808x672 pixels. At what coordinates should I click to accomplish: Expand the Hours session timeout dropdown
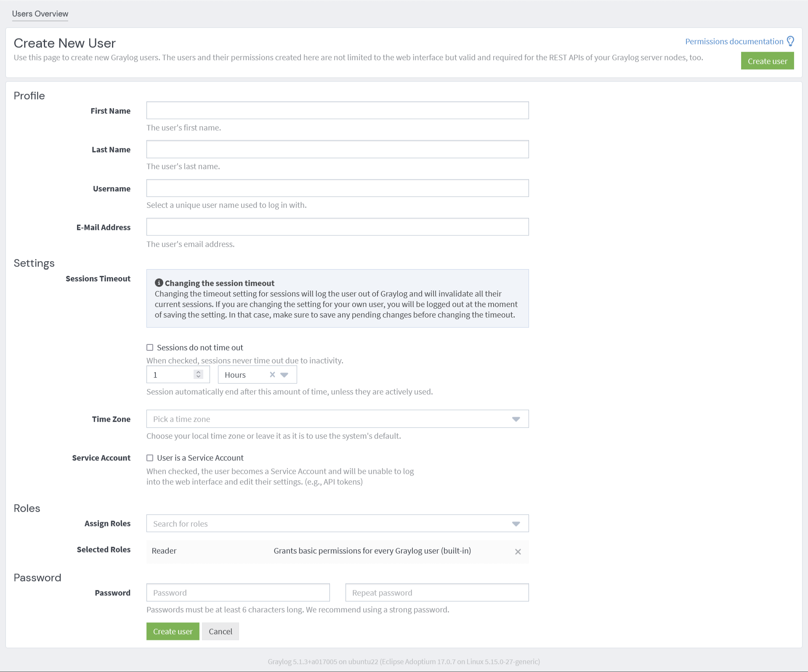coord(286,374)
